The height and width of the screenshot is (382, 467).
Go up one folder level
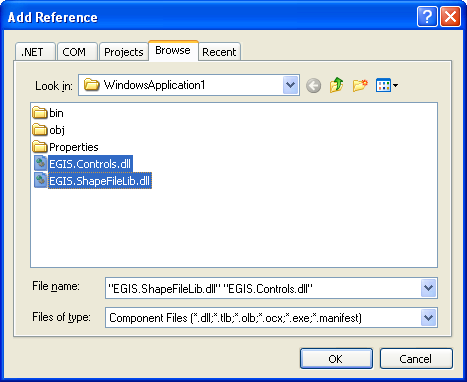coord(337,85)
